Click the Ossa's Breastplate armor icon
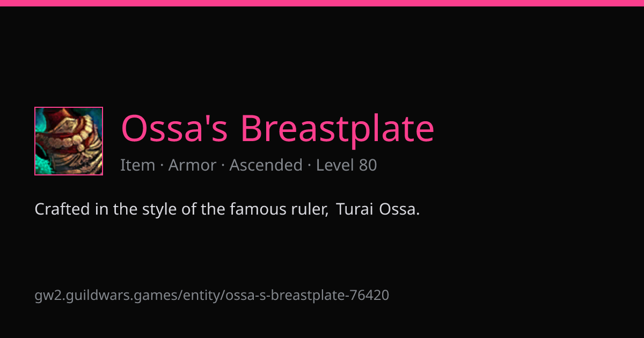Screen dimensions: 644x338 (69, 141)
